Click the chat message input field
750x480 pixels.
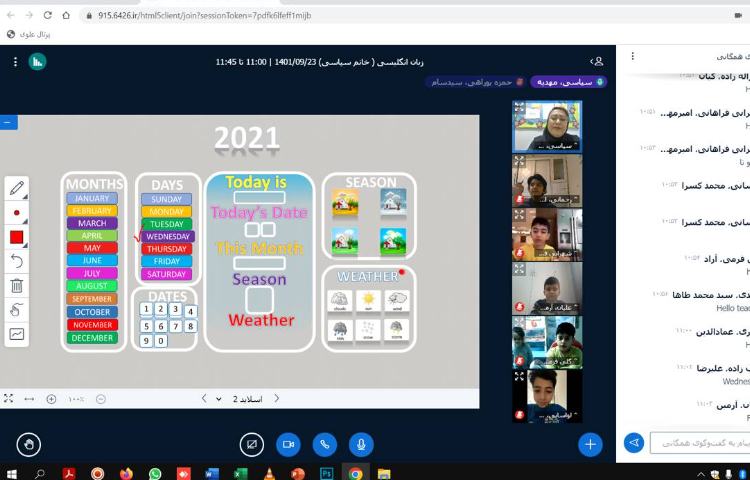tap(700, 442)
